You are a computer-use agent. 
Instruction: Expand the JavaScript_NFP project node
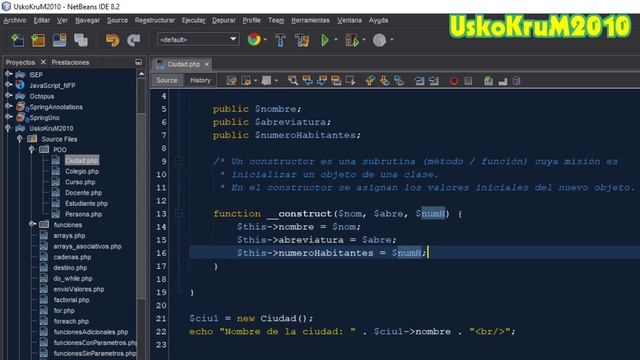pos(8,85)
